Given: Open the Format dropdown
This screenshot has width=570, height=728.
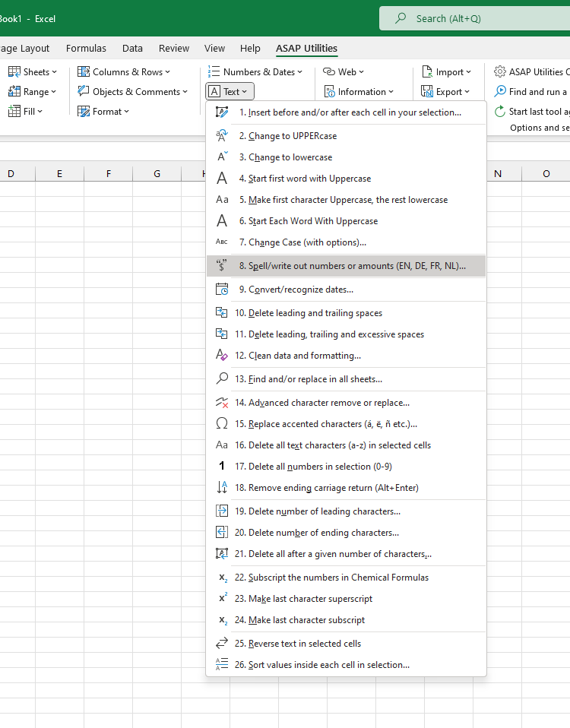Looking at the screenshot, I should pos(103,112).
